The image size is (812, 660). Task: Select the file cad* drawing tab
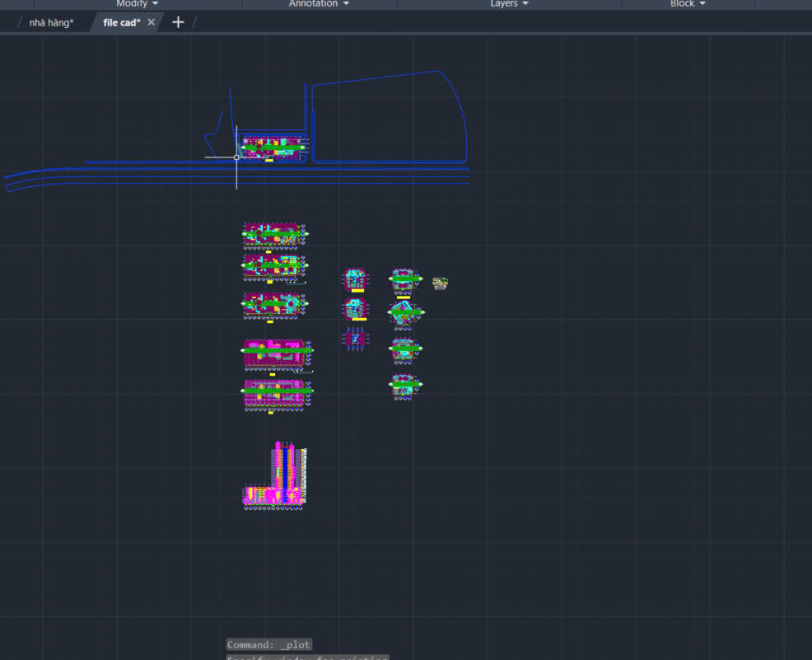(x=122, y=23)
